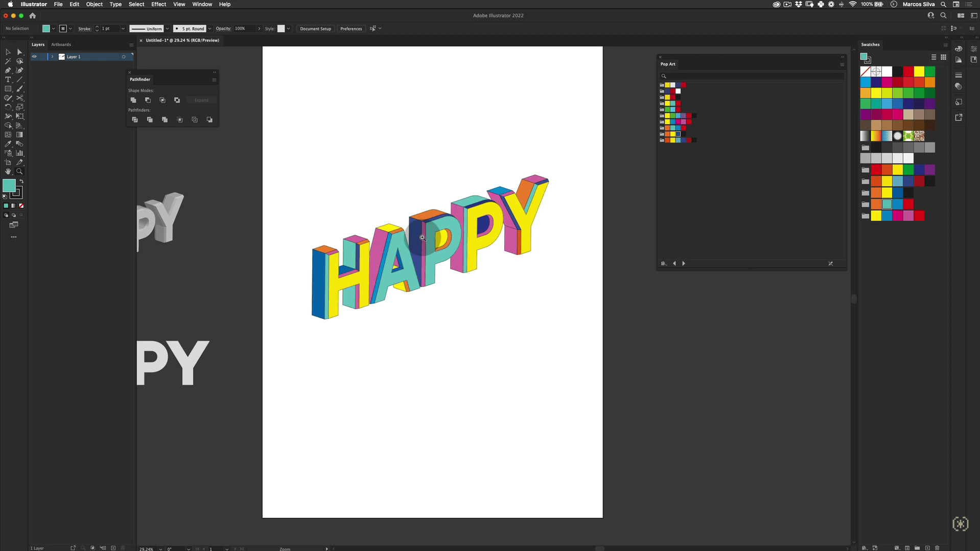Select the Hand tool
980x551 pixels.
coord(8,172)
